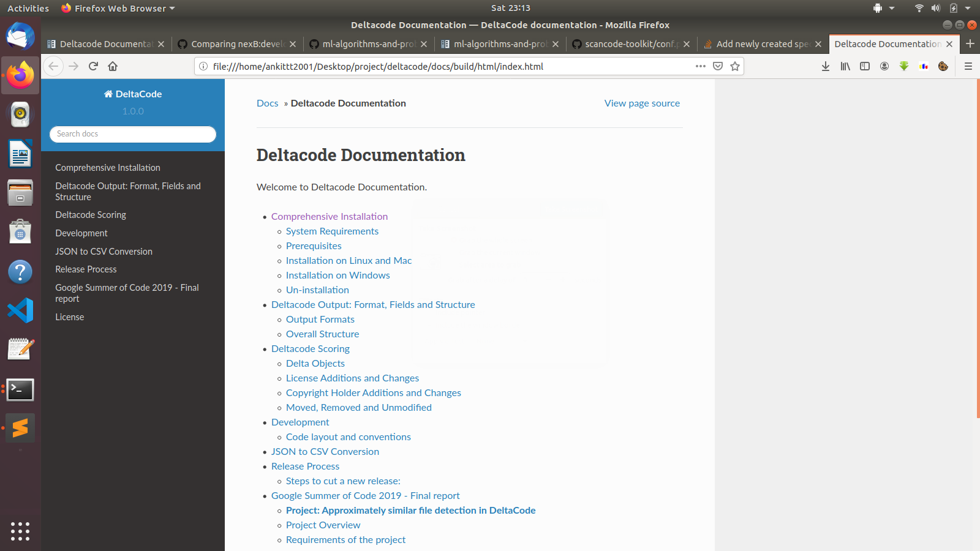Screen dimensions: 980x551
Task: Close the Comparing nexB:develop tab
Action: [x=293, y=44]
